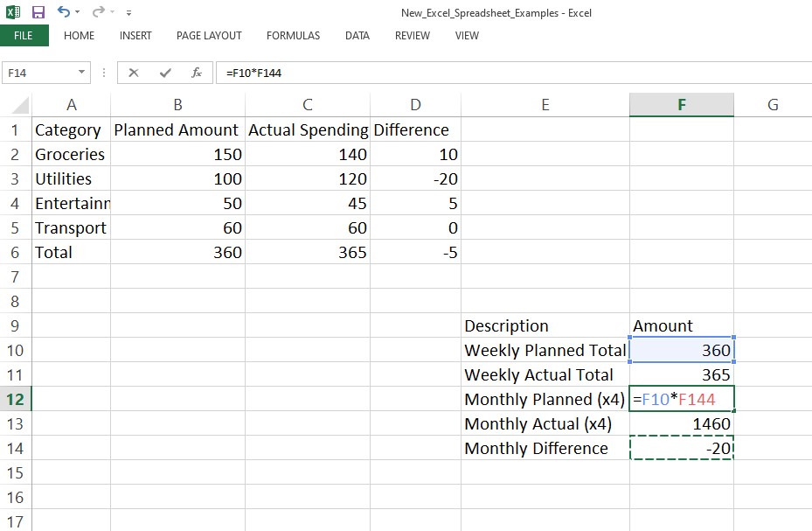Expand the Undo history dropdown arrow

pos(78,13)
